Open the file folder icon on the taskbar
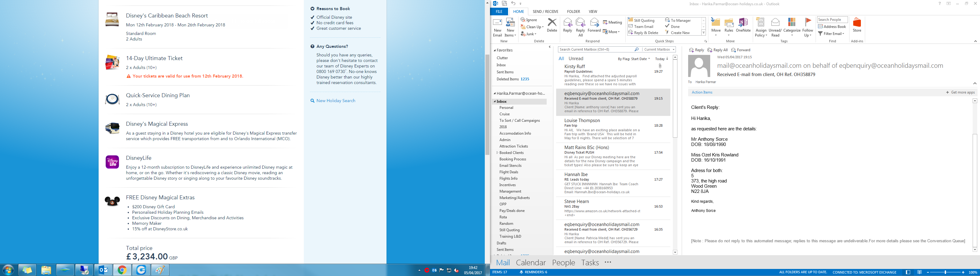980x276 pixels. [46, 270]
